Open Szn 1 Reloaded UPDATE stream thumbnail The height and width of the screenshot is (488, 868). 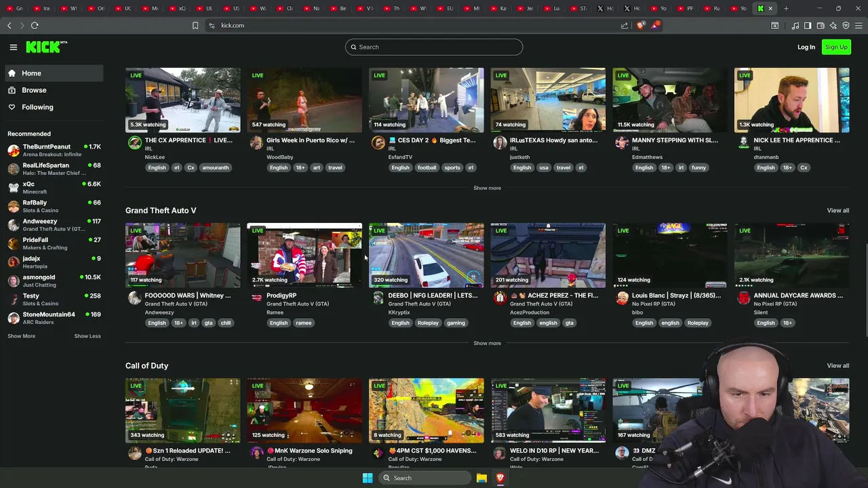point(182,411)
